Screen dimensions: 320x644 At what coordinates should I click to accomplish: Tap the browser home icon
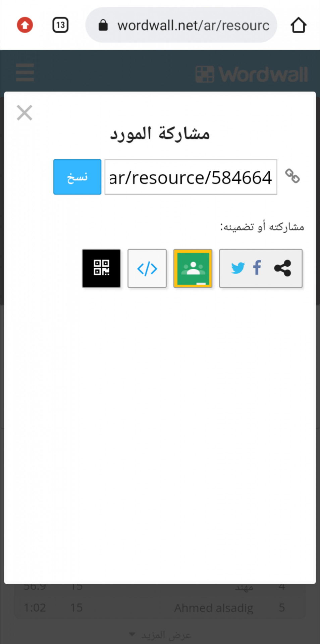[298, 25]
